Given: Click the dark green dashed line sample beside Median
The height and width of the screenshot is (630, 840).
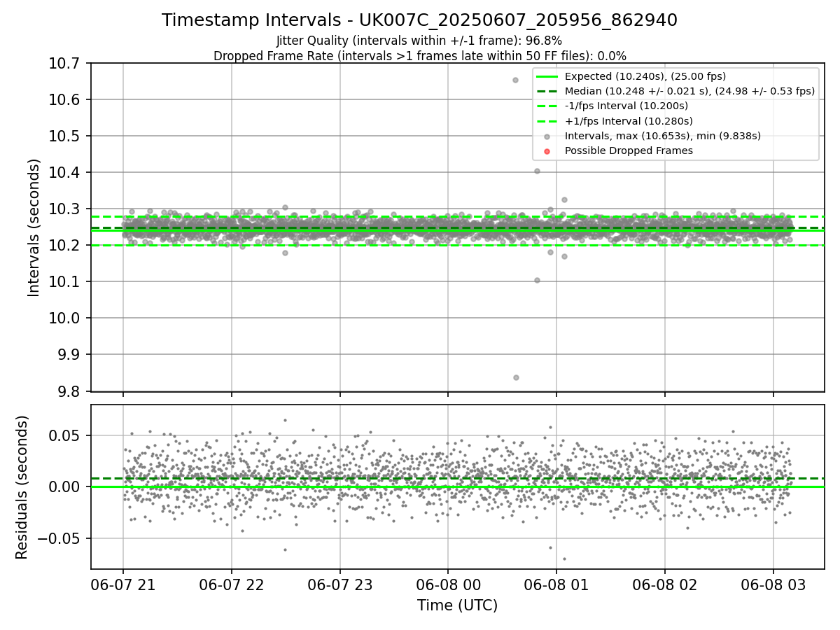Looking at the screenshot, I should click(547, 92).
